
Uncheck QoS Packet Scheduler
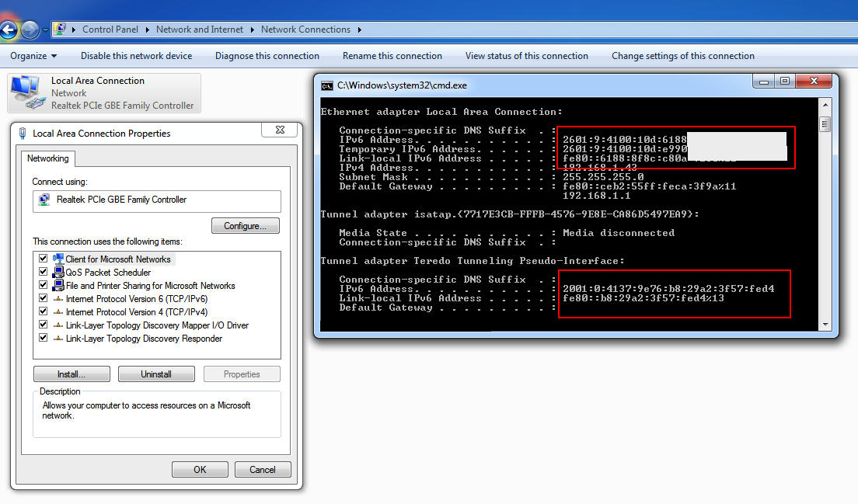[44, 271]
